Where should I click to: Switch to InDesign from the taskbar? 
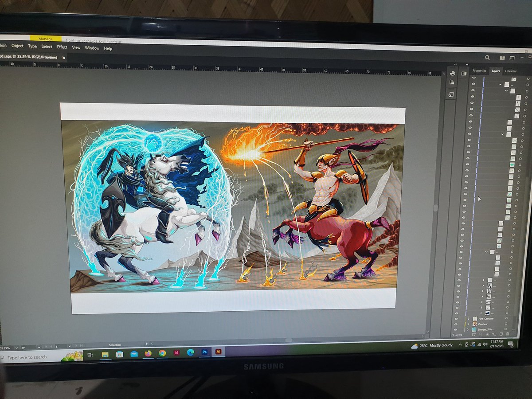176,352
